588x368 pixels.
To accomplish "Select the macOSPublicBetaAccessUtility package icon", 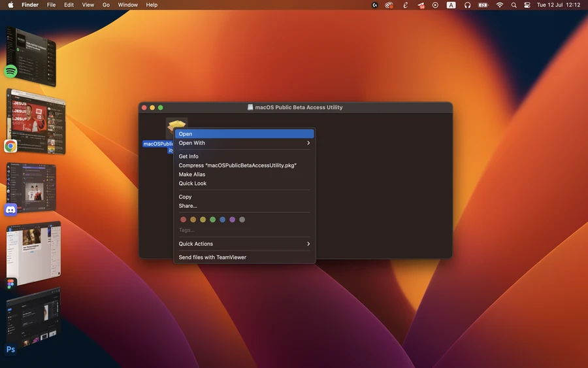I will click(176, 128).
